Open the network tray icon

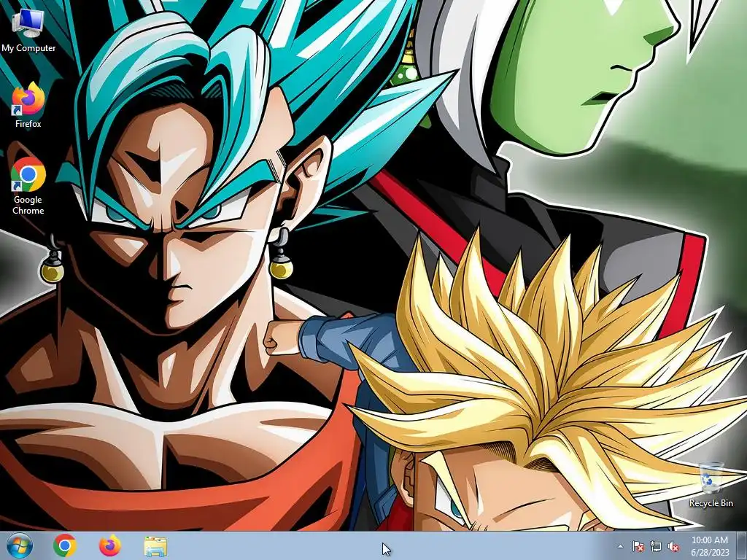pyautogui.click(x=656, y=546)
